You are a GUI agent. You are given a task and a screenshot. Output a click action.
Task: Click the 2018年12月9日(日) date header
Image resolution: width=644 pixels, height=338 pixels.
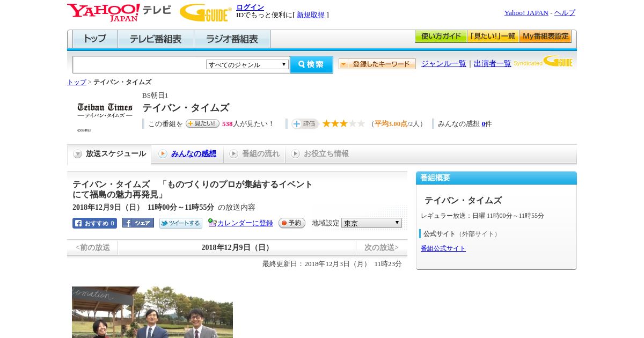point(237,248)
